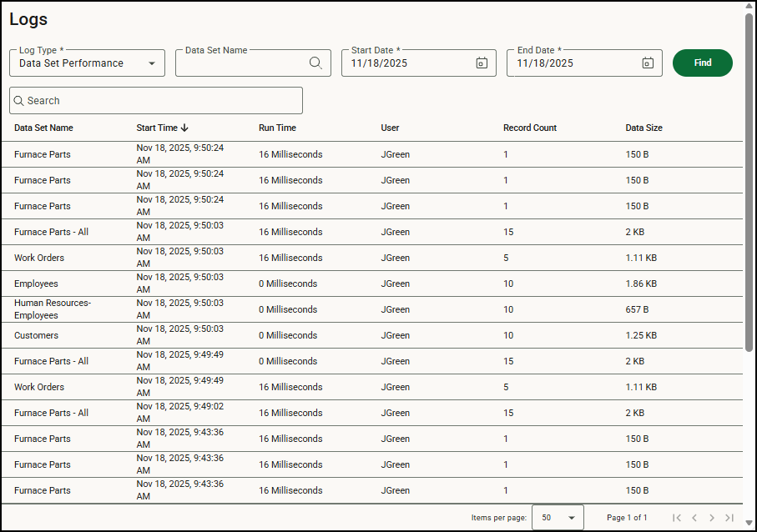Click the green Find button

702,63
